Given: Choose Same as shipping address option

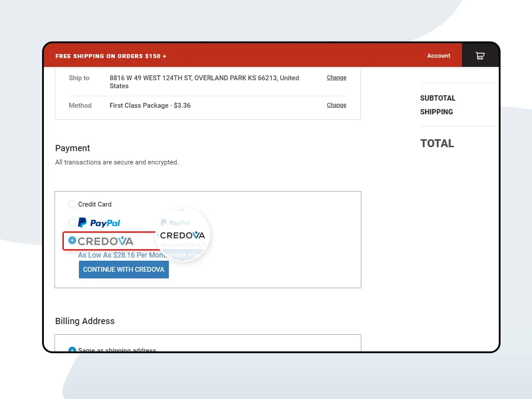Looking at the screenshot, I should pos(72,350).
